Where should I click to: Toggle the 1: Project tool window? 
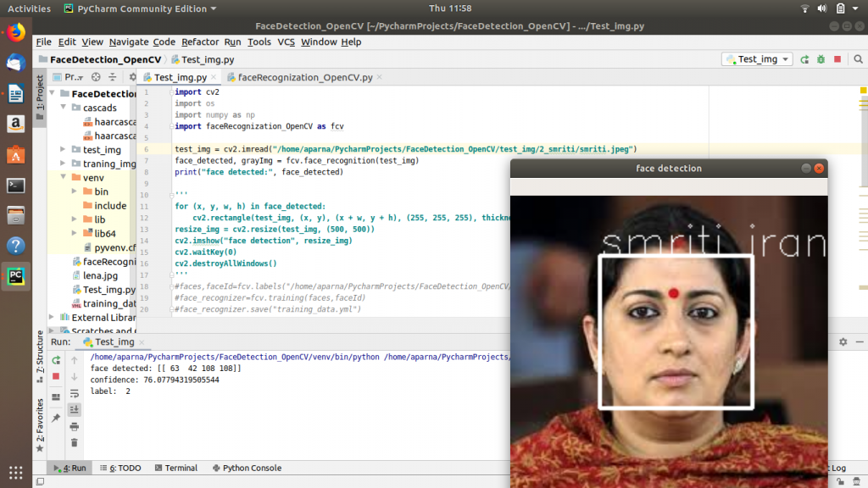click(x=39, y=98)
